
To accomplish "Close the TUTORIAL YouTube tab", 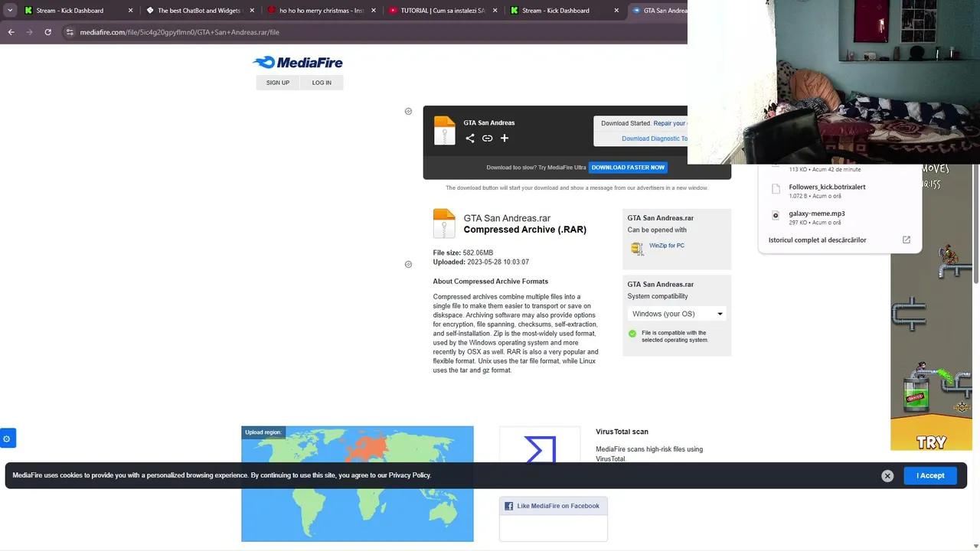I will pos(495,11).
